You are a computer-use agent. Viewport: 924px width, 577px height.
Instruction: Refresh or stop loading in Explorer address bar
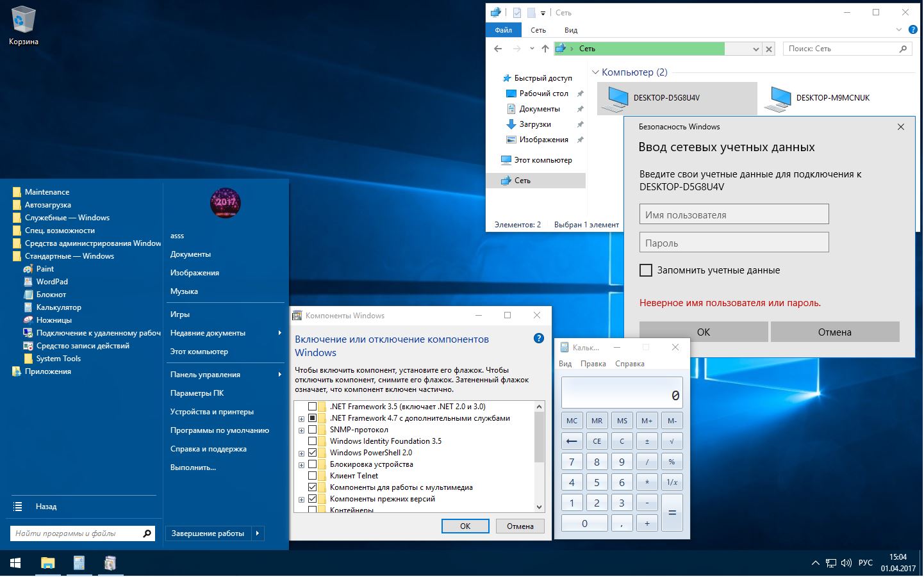(x=769, y=49)
